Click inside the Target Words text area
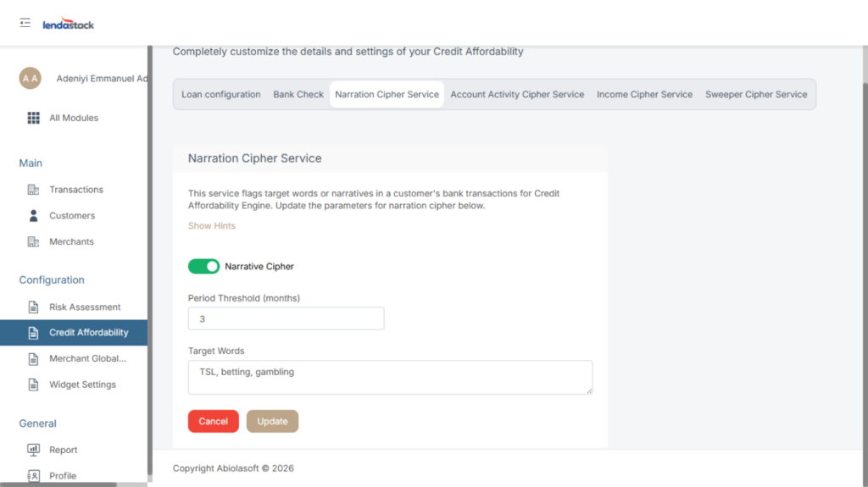This screenshot has height=487, width=868. tap(390, 377)
